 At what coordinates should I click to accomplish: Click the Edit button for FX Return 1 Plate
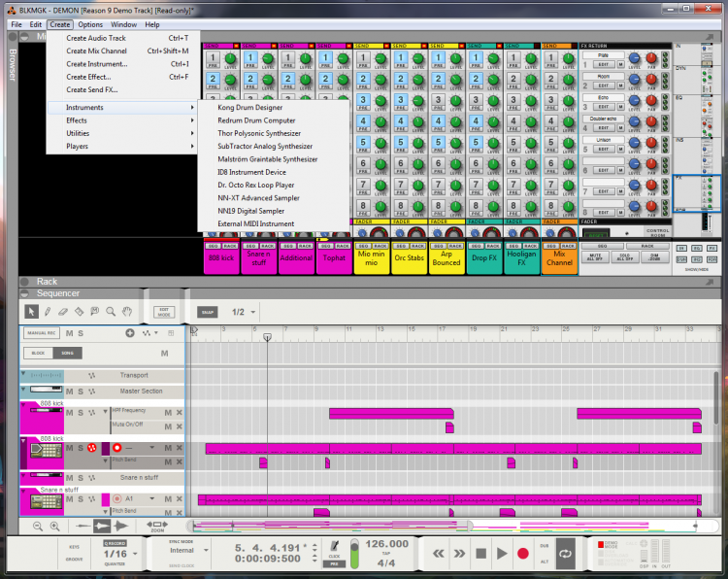603,64
